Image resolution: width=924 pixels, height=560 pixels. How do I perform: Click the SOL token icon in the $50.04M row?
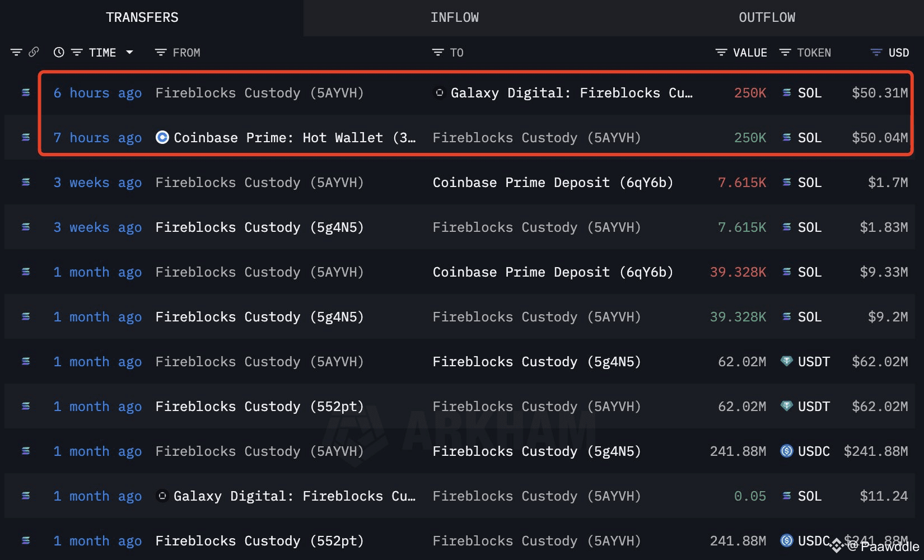pyautogui.click(x=787, y=137)
